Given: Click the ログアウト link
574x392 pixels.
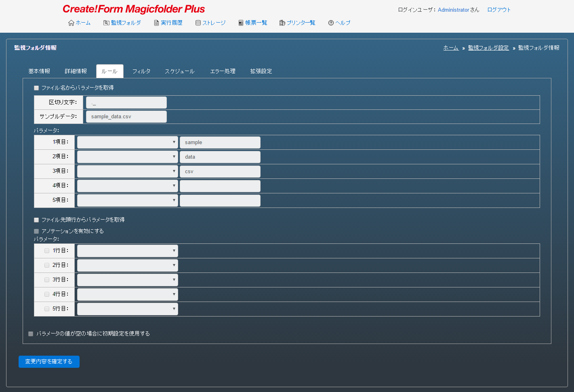Looking at the screenshot, I should pyautogui.click(x=499, y=10).
